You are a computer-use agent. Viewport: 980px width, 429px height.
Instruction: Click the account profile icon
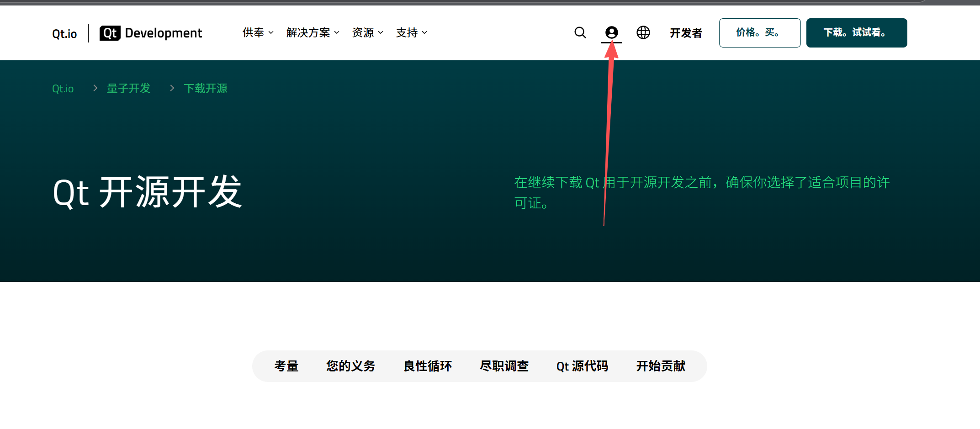[611, 32]
